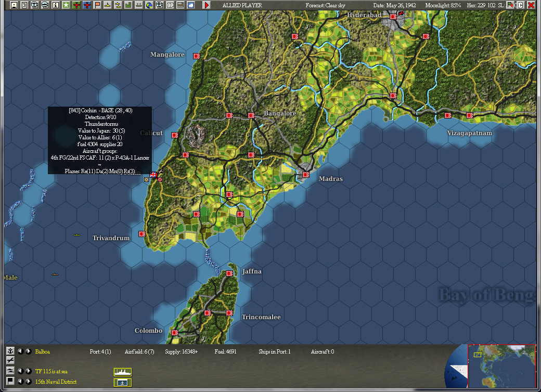The height and width of the screenshot is (392, 541).
Task: Open the '15th Naval District' link
Action: [56, 382]
